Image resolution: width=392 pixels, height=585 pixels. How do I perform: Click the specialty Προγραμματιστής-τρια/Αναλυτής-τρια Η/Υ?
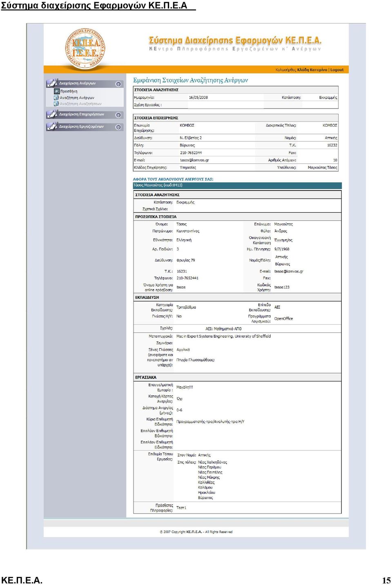(x=210, y=421)
